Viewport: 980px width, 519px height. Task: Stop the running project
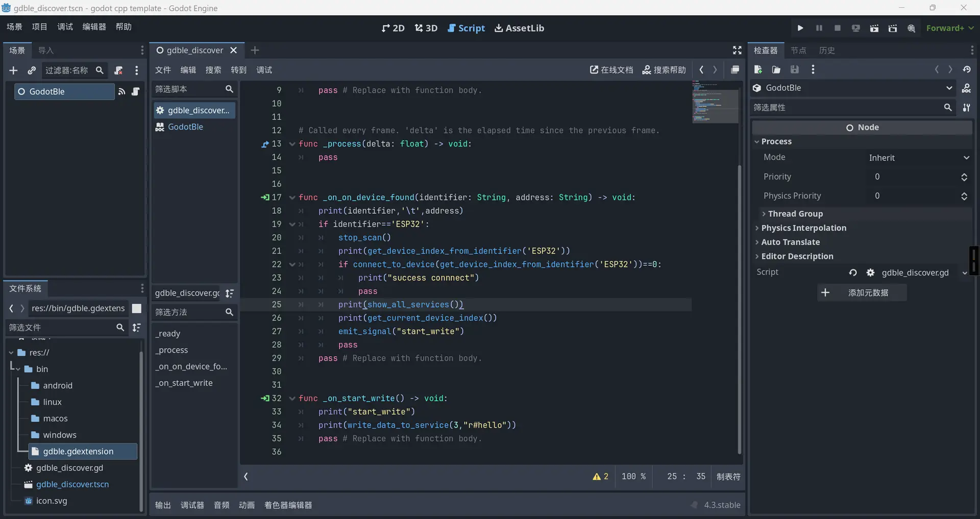[x=838, y=28]
